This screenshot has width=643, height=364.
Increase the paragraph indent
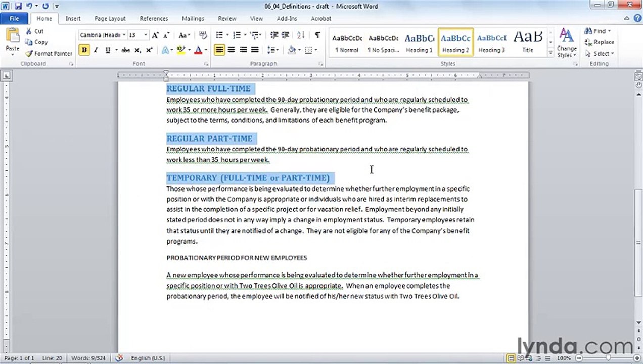coord(287,35)
